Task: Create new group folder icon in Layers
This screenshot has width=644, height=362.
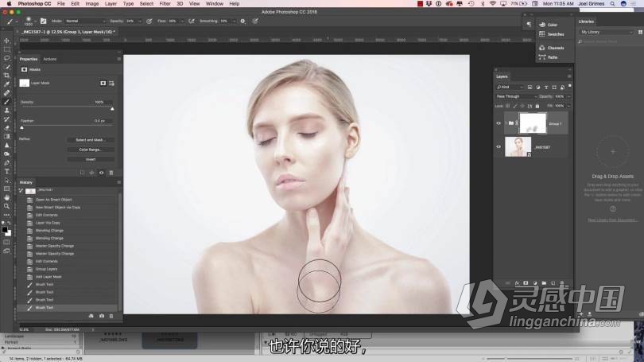Action: click(x=544, y=283)
